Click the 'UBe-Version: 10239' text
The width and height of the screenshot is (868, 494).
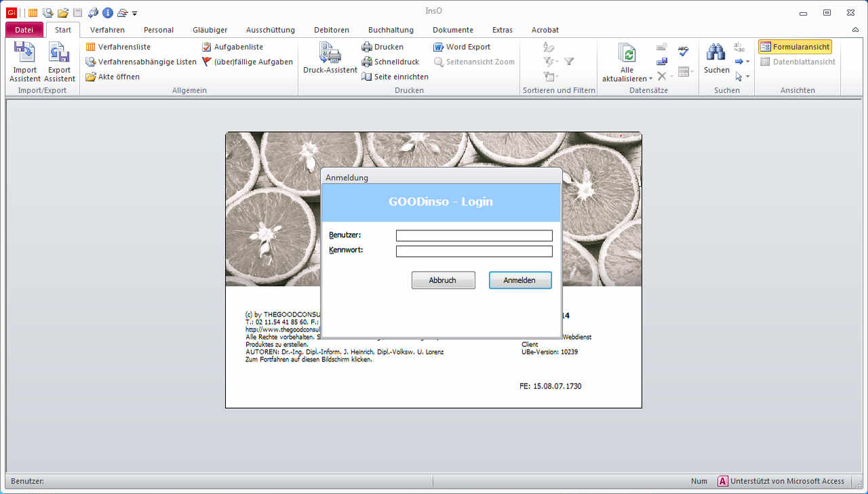coord(549,352)
